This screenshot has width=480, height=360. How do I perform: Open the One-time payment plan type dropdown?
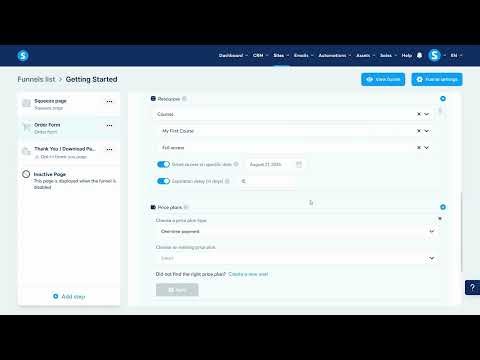coord(297,231)
